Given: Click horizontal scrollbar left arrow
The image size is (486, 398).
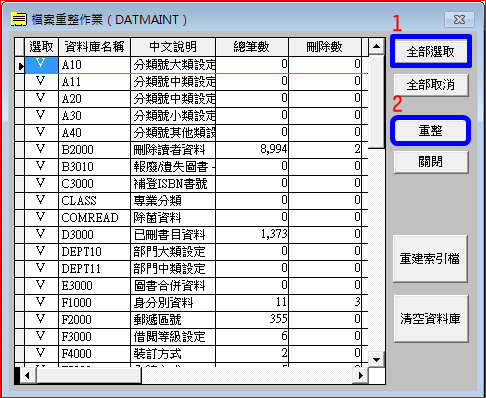Looking at the screenshot, I should 27,376.
